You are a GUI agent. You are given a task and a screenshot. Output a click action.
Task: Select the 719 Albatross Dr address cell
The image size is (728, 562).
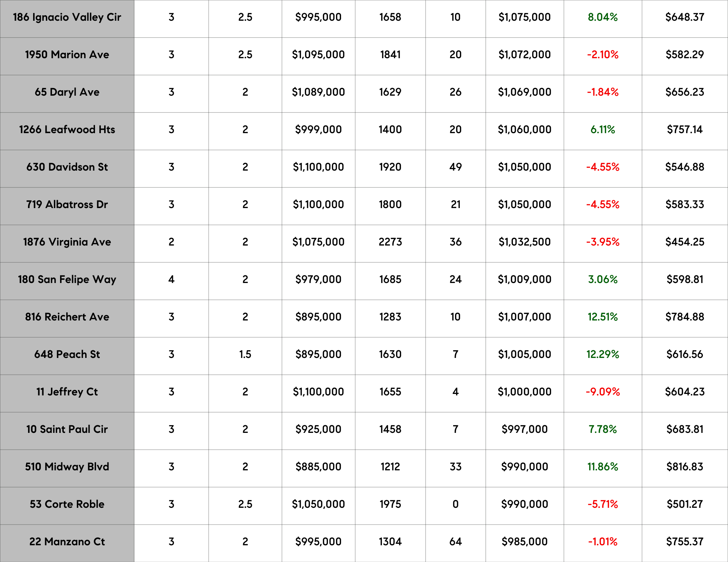point(67,205)
